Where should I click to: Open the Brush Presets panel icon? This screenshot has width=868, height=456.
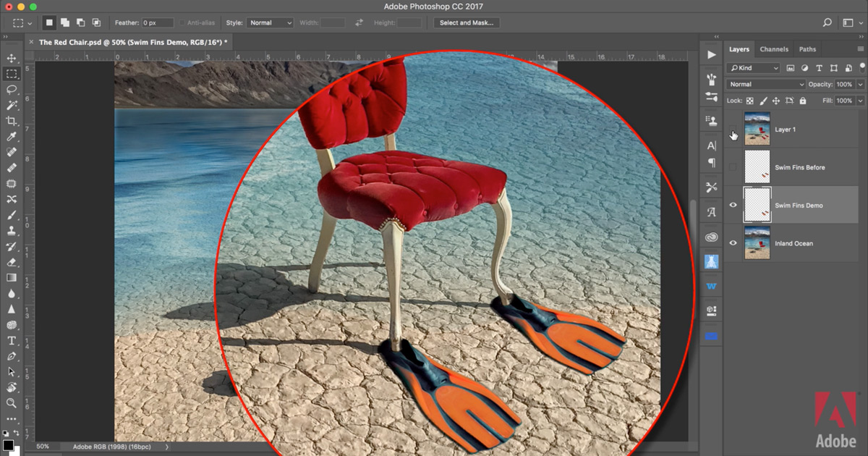click(x=712, y=78)
